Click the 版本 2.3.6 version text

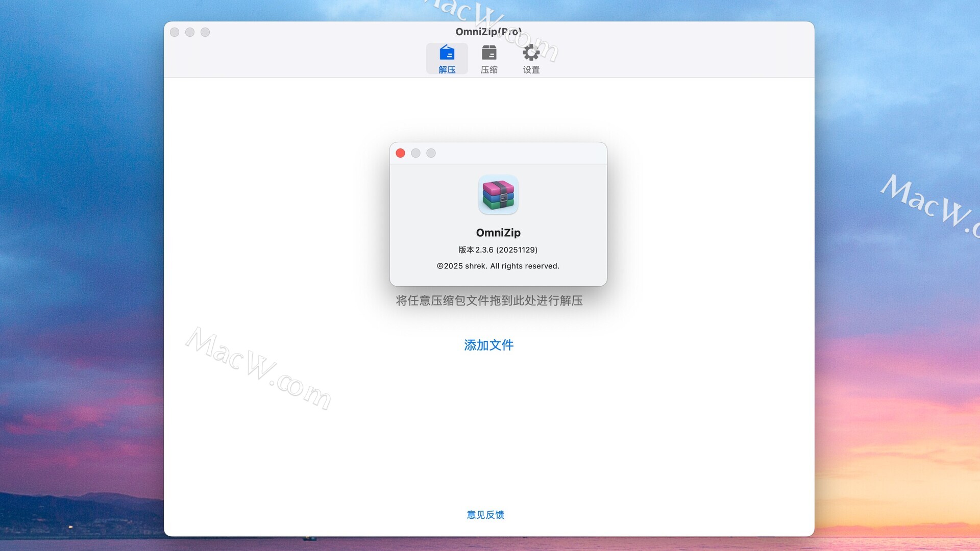click(x=498, y=250)
